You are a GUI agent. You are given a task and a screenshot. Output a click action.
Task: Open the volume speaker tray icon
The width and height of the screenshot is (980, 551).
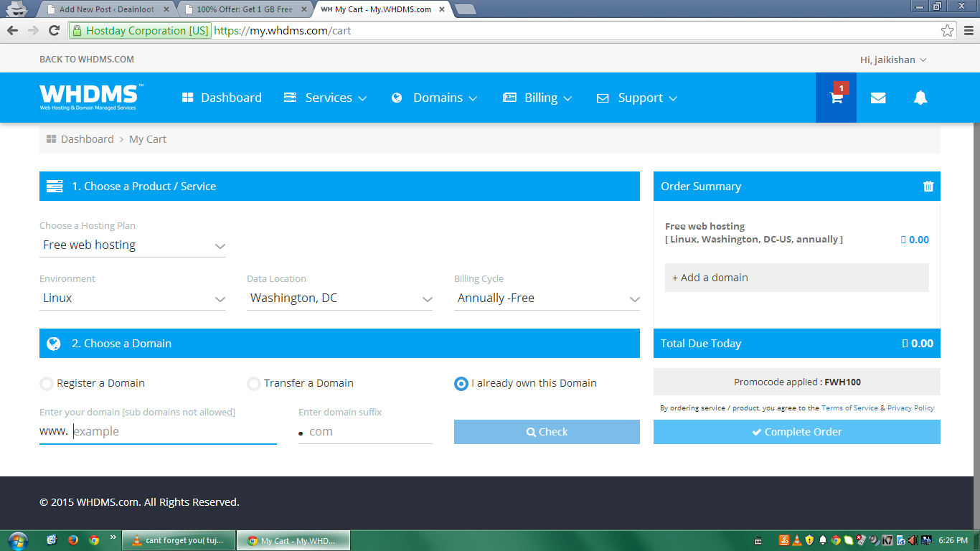tap(913, 540)
